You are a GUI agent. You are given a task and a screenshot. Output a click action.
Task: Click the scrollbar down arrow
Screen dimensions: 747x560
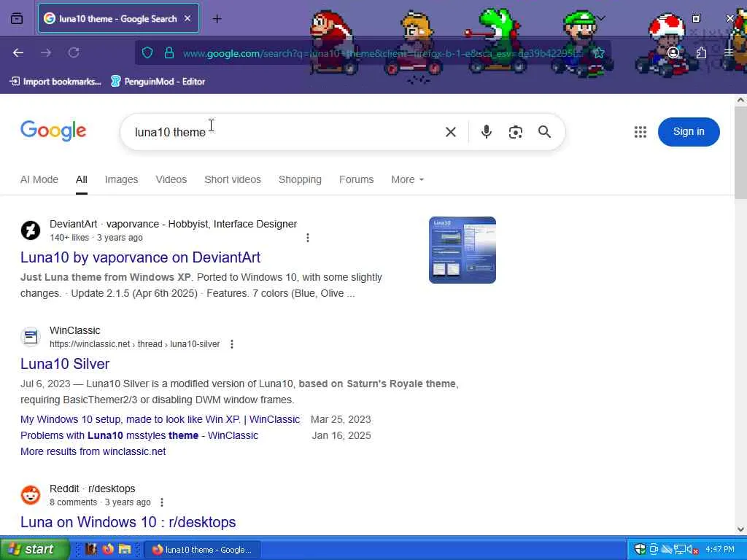pyautogui.click(x=740, y=529)
